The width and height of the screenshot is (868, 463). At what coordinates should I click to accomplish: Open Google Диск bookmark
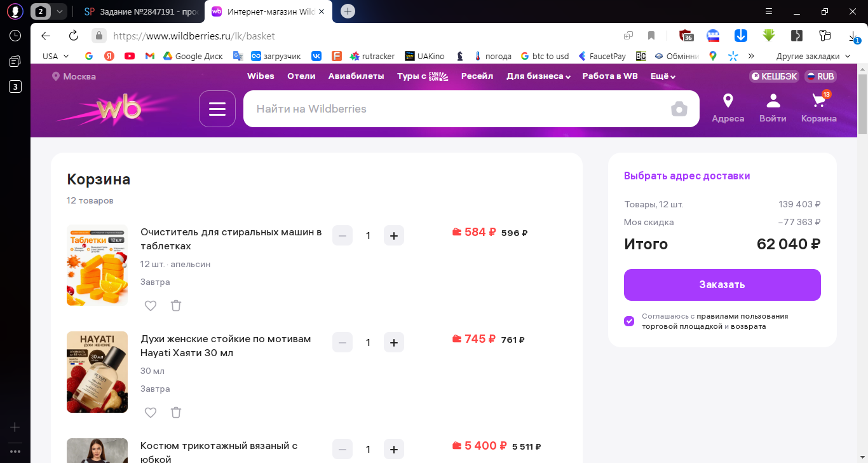[x=193, y=56]
